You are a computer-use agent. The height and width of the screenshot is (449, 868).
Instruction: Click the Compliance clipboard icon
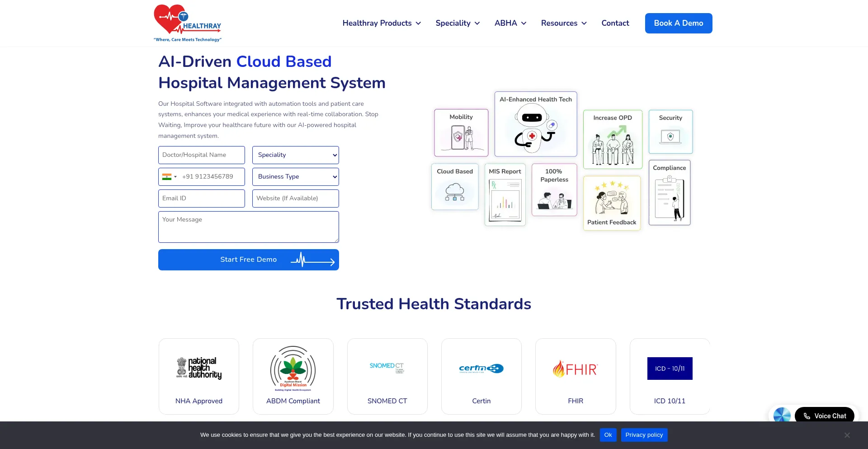point(670,198)
